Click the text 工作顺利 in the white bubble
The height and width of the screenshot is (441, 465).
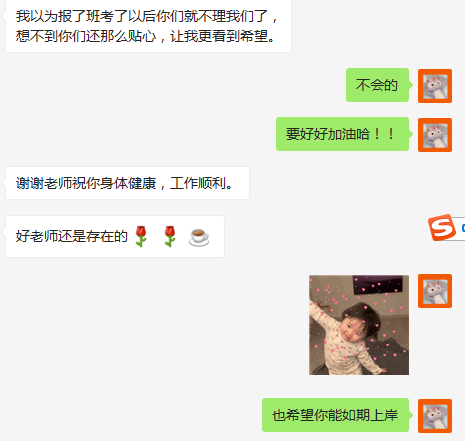coord(198,183)
